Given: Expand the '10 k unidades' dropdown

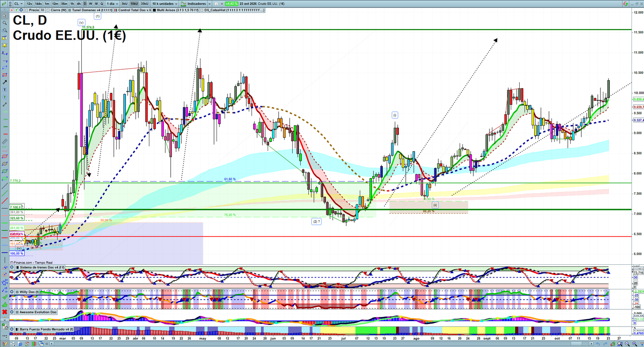Looking at the screenshot, I should (x=165, y=4).
